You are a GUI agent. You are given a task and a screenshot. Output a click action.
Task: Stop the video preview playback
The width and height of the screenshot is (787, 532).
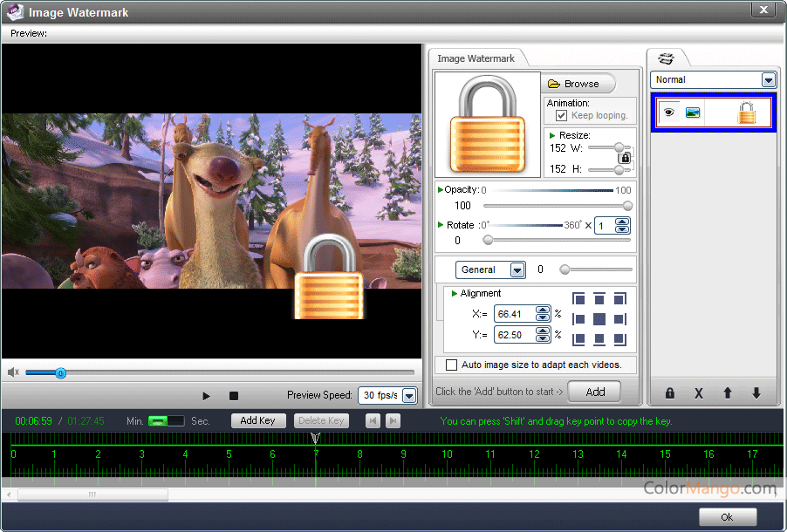pyautogui.click(x=234, y=396)
